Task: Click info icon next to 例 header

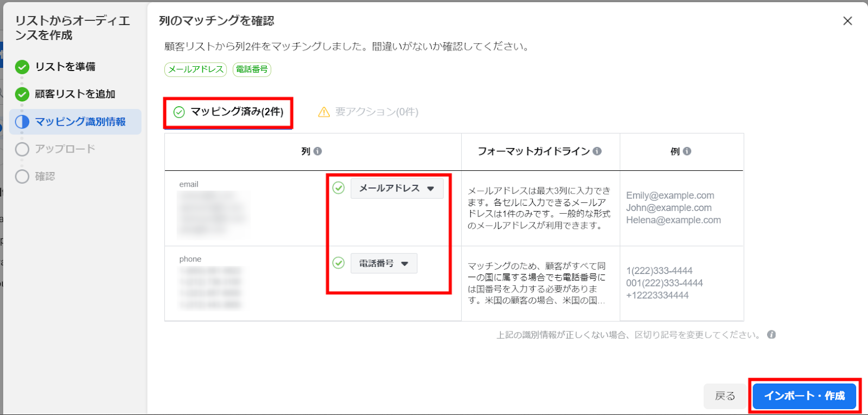Action: point(687,151)
